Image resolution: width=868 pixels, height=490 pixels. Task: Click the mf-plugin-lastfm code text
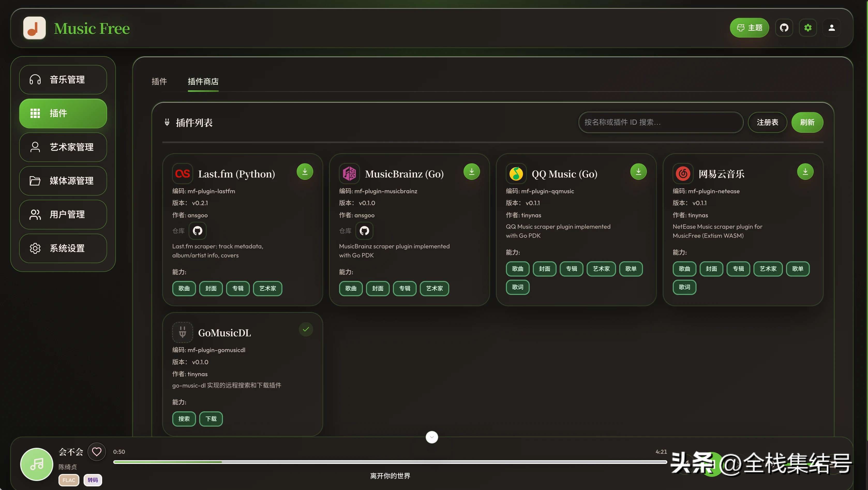[211, 191]
